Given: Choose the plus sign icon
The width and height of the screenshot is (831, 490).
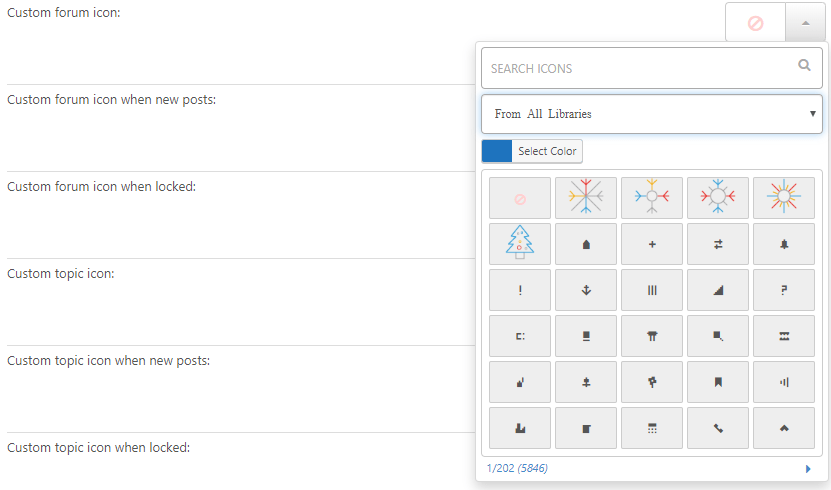Looking at the screenshot, I should coord(652,244).
